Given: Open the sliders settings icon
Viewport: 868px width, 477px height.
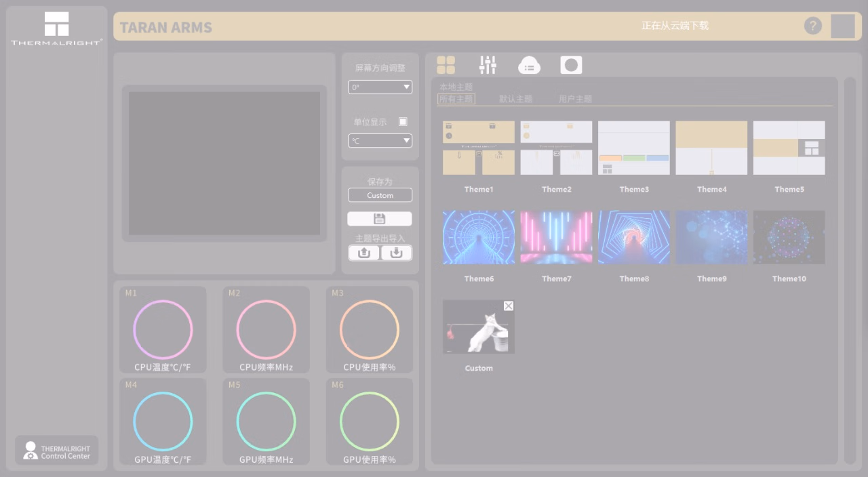Looking at the screenshot, I should [x=488, y=65].
